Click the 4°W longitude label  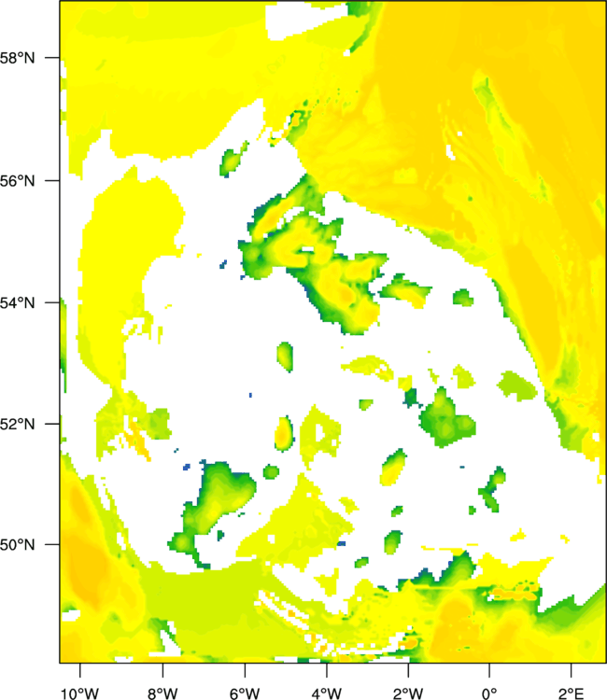click(x=327, y=693)
